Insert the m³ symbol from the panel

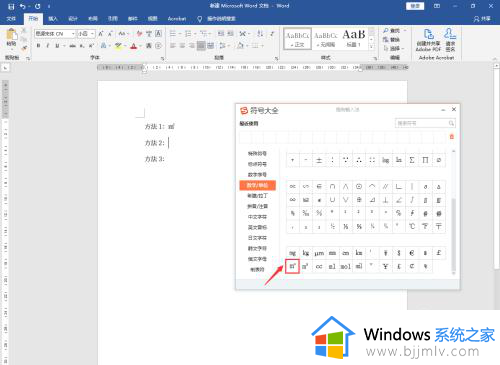(x=305, y=266)
